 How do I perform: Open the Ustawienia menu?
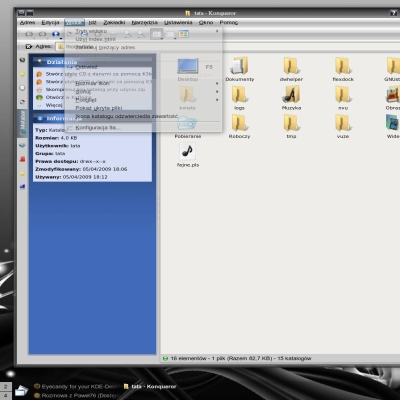point(178,23)
